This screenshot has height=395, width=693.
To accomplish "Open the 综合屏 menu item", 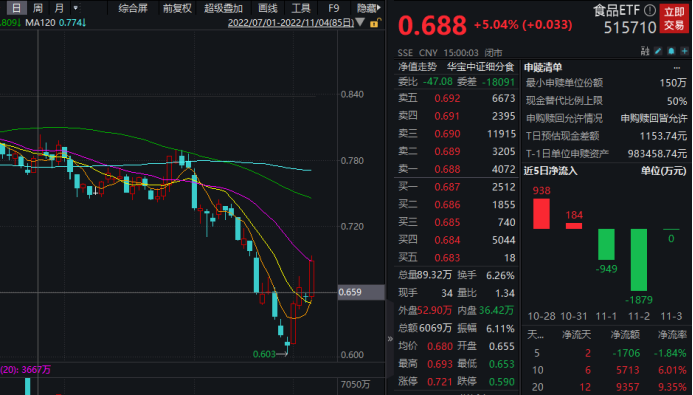I will click(133, 8).
